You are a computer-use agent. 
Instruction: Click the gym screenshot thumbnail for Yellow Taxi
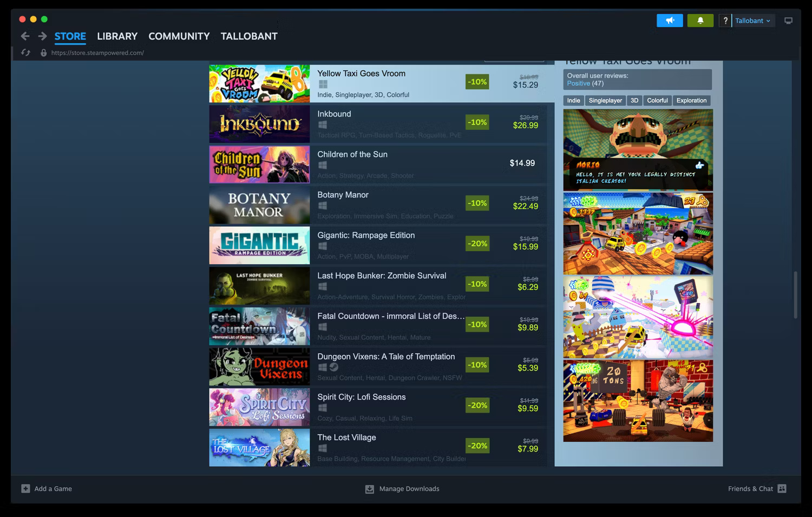(637, 400)
